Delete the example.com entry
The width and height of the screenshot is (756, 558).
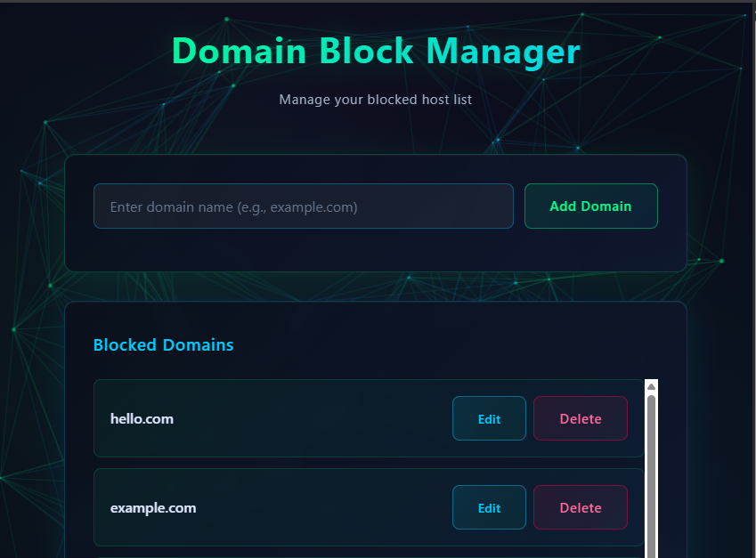580,507
